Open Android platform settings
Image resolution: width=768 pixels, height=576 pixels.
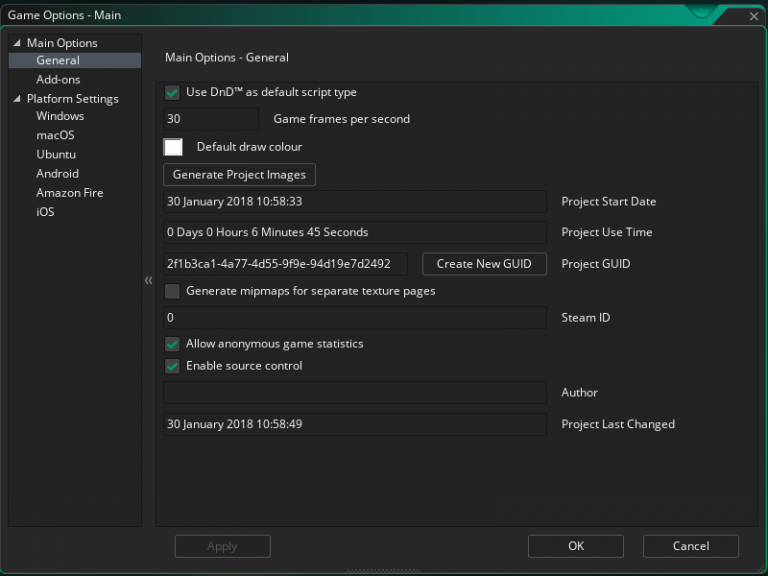pyautogui.click(x=57, y=174)
